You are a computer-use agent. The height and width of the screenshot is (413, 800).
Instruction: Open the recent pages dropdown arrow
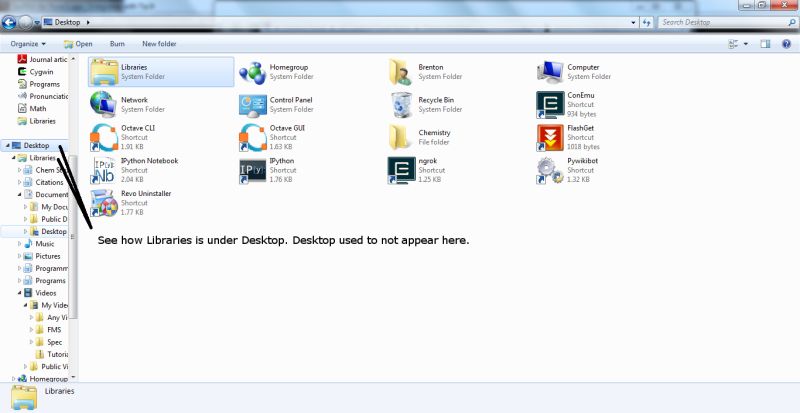pos(37,23)
